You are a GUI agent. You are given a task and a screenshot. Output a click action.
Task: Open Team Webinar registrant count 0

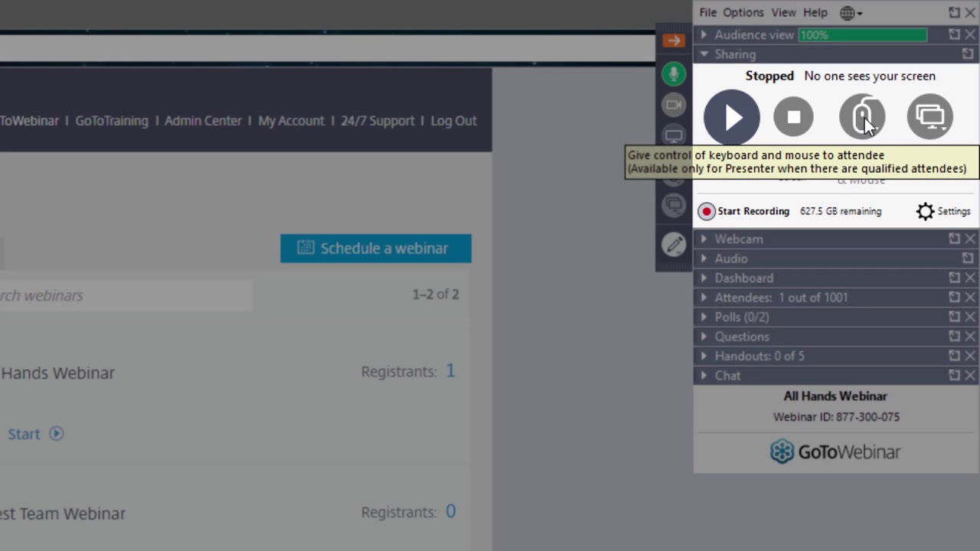[450, 511]
